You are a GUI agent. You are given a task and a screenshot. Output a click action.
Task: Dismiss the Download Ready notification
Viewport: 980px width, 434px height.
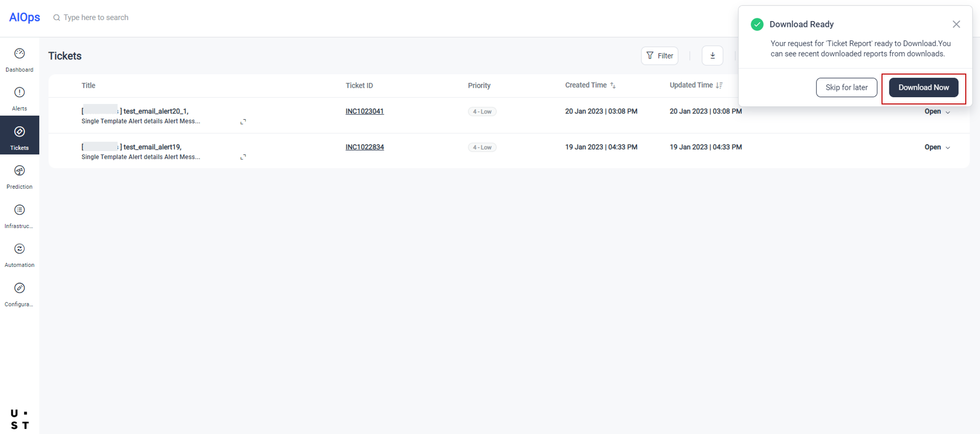[956, 25]
